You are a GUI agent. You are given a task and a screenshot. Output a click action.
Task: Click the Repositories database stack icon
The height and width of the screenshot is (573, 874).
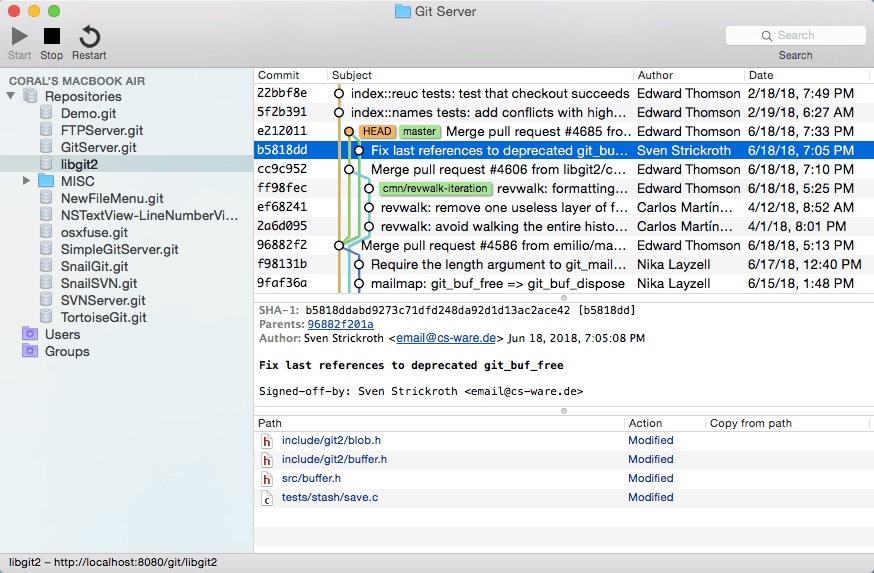[31, 96]
